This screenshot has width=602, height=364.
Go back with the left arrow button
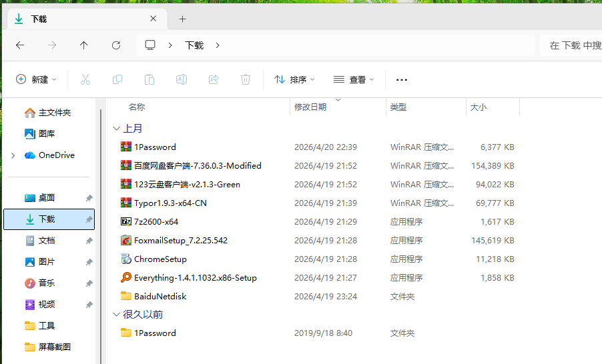coord(20,45)
